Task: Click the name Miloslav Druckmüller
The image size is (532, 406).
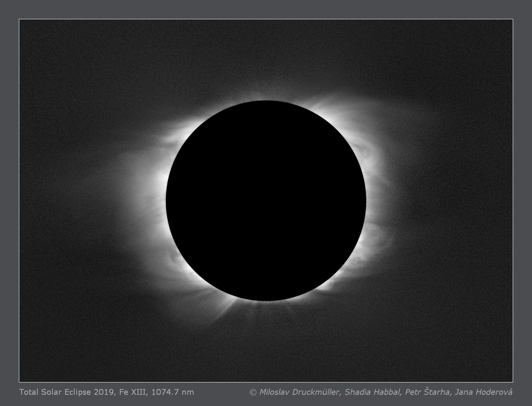Action: pos(300,392)
